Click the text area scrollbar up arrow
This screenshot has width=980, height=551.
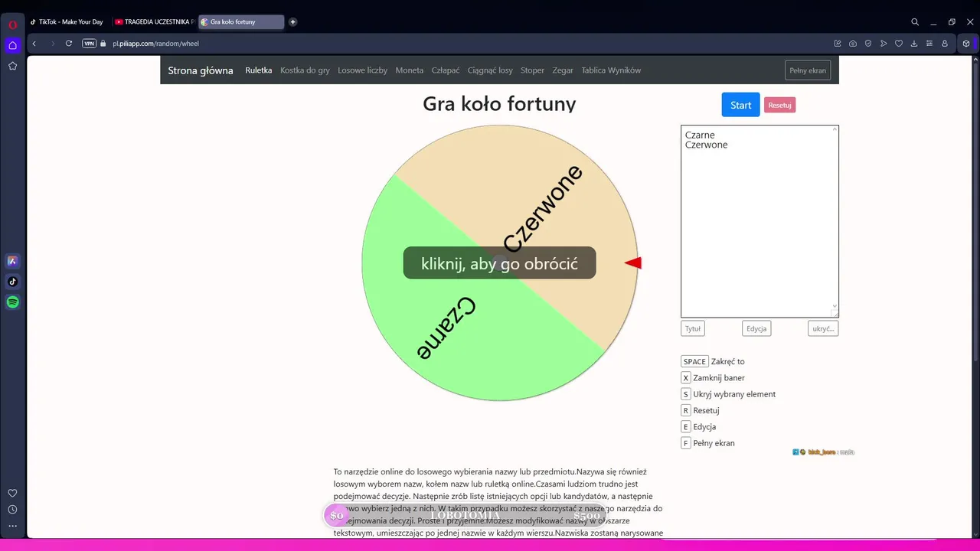[835, 129]
